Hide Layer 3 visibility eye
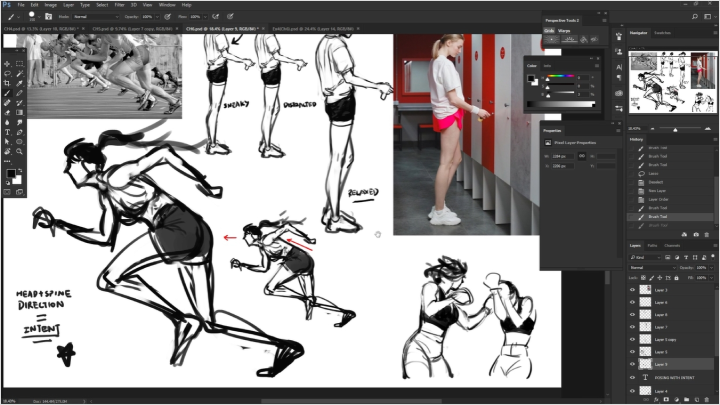The image size is (720, 405). (x=632, y=290)
